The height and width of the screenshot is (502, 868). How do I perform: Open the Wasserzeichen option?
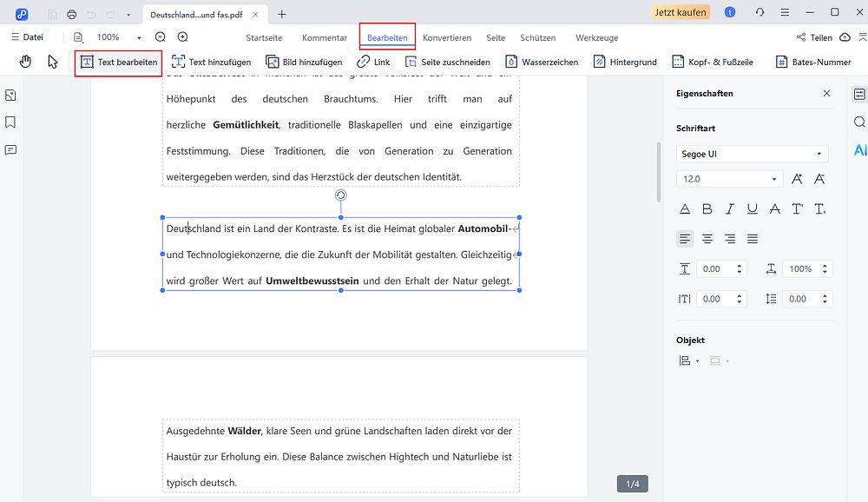pos(542,62)
